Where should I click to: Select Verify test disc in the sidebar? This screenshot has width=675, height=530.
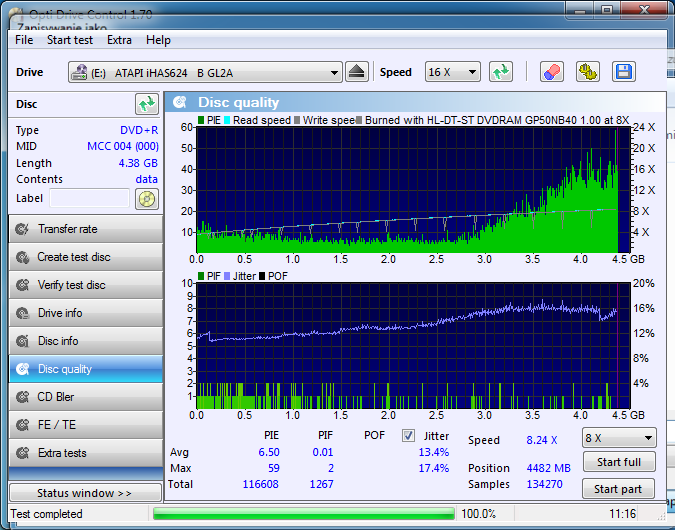(86, 285)
